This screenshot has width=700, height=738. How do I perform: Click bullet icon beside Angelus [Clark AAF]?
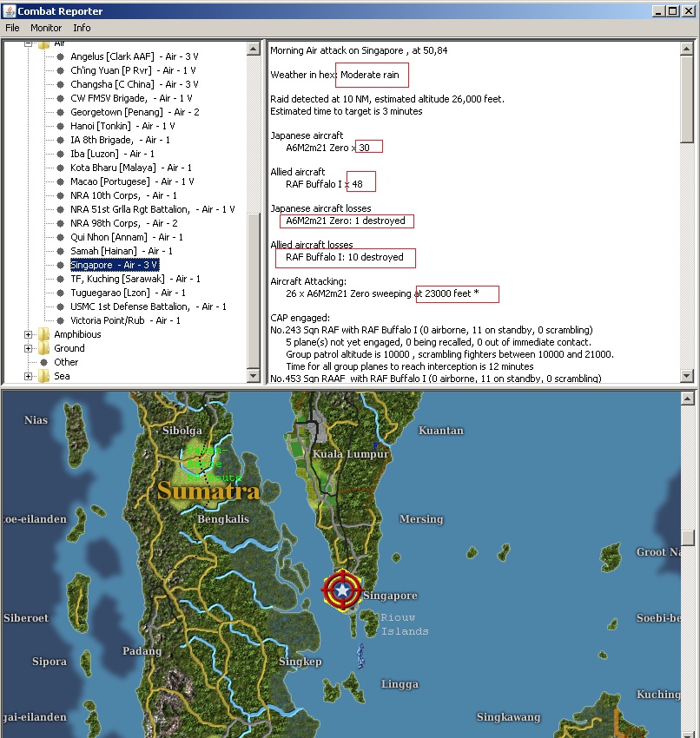point(60,57)
